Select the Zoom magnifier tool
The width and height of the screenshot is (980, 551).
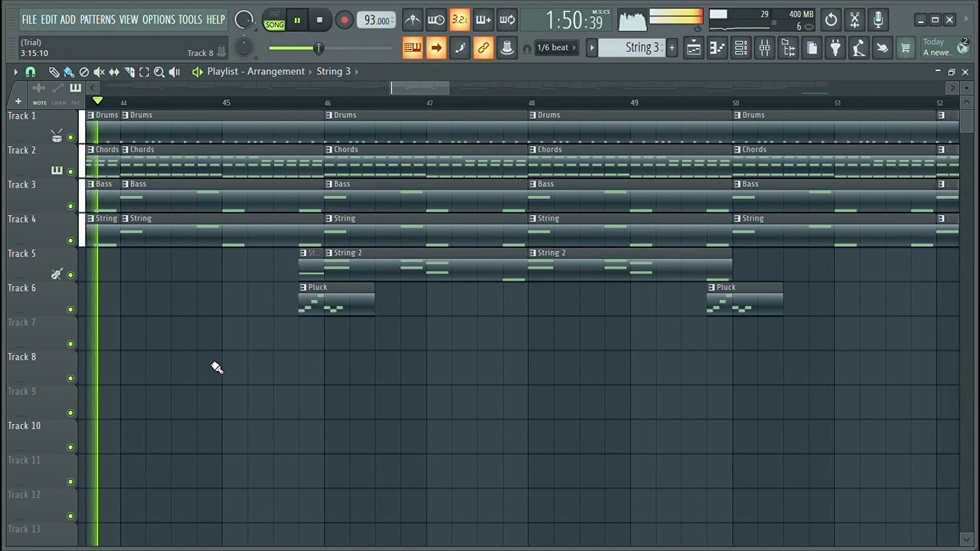(x=159, y=72)
